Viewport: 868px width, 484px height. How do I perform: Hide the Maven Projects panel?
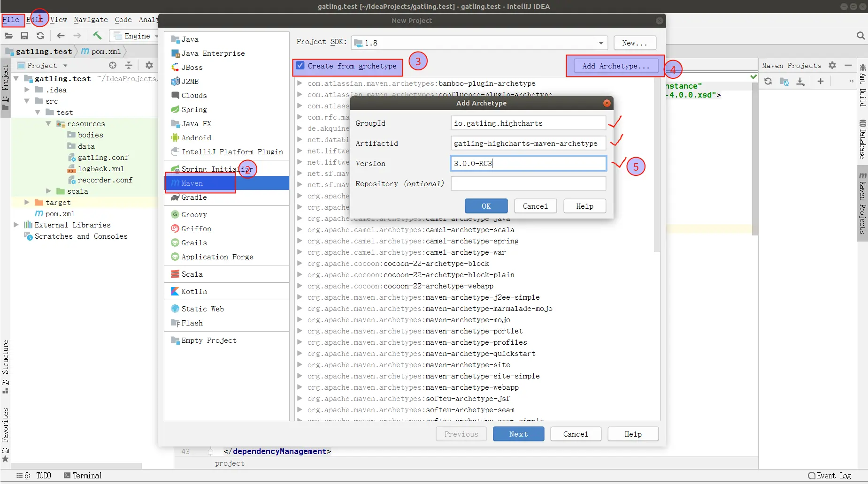848,65
